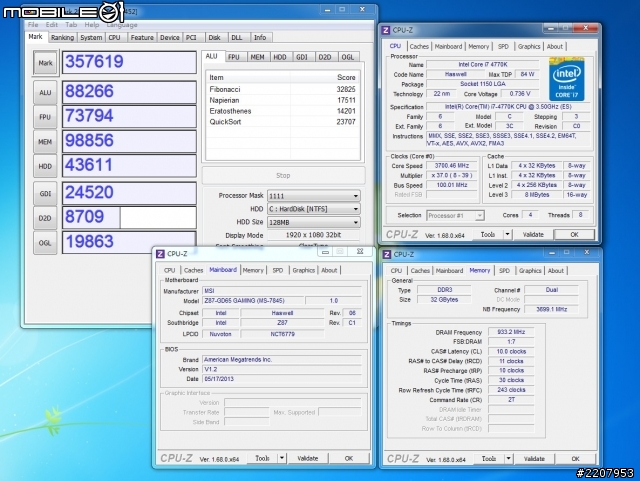Open About tab in CPU-Z CPU window
640x481 pixels.
pos(555,47)
